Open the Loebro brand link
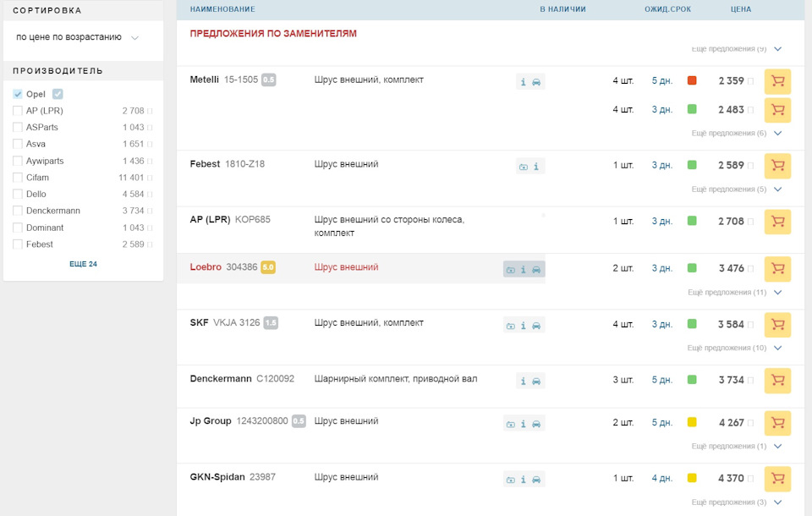 (x=206, y=267)
